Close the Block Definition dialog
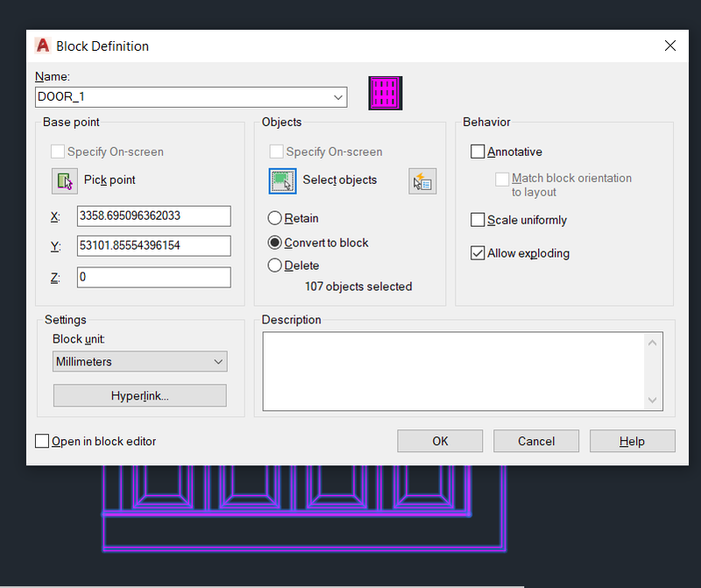This screenshot has width=701, height=588. 670,46
